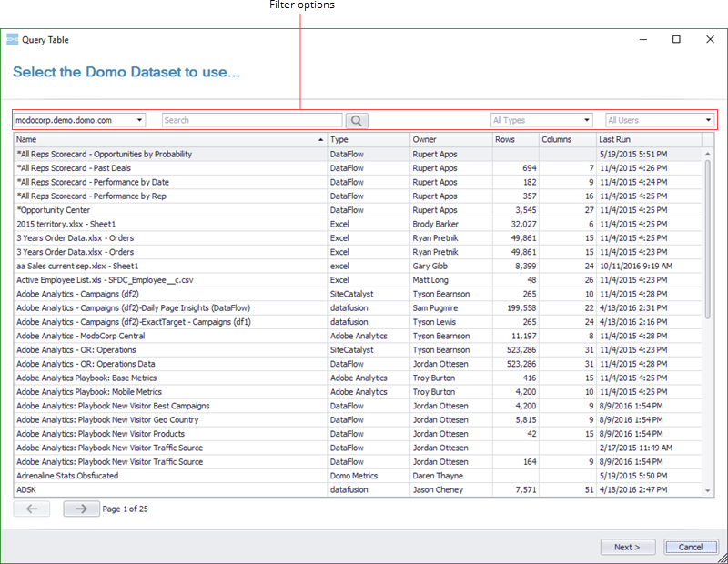
Task: Sort datasets by the Owner column
Action: [452, 139]
